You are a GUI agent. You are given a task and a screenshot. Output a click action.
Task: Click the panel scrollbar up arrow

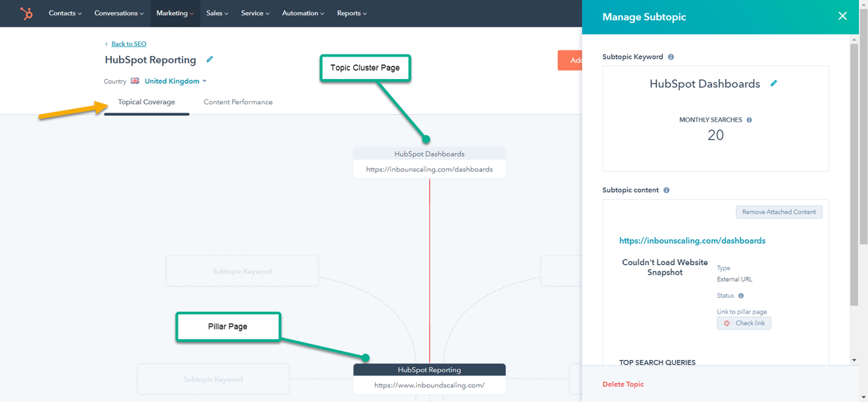click(854, 39)
